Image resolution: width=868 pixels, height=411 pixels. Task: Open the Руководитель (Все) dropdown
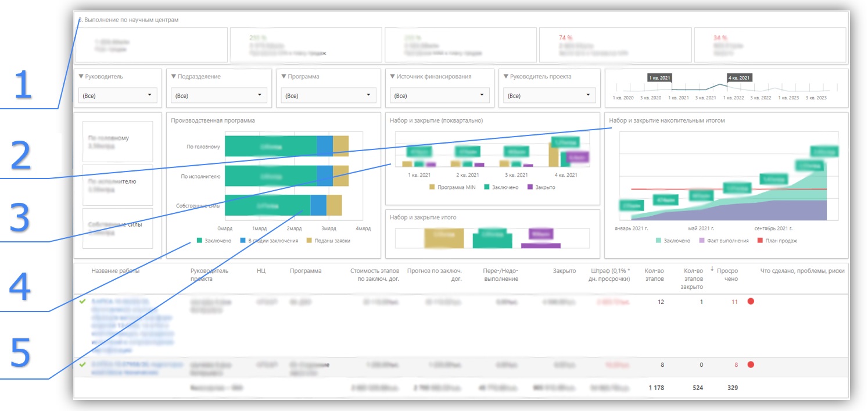[118, 95]
